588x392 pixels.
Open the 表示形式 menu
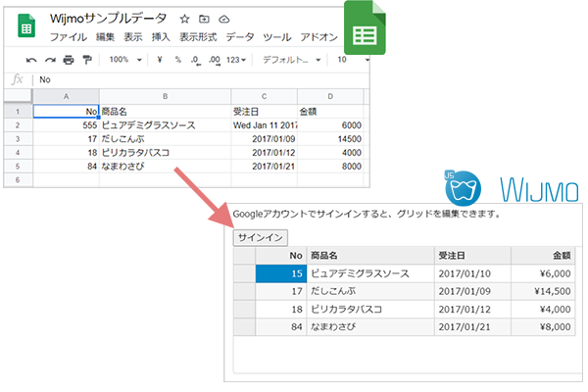[x=198, y=37]
